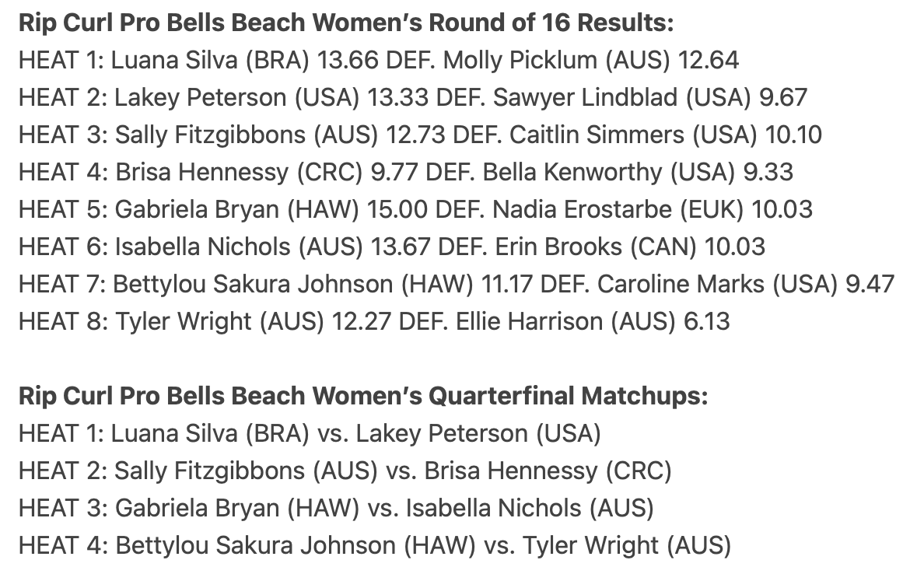Select the Tyler Wright 12.27 result line
The height and width of the screenshot is (574, 924).
[374, 322]
